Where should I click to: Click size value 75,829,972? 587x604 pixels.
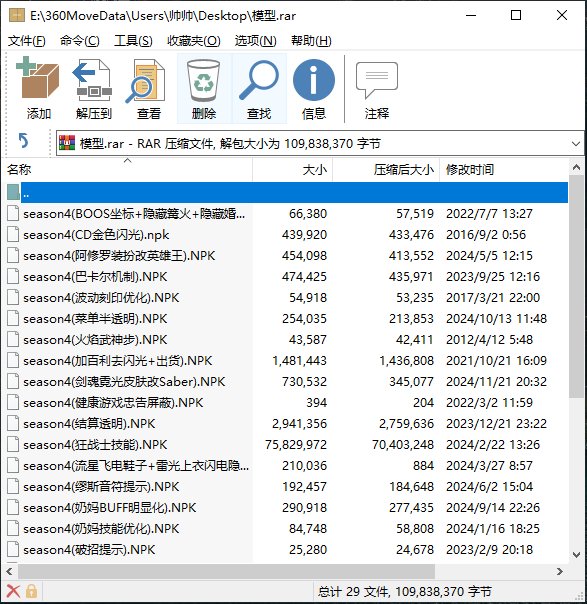(x=296, y=445)
